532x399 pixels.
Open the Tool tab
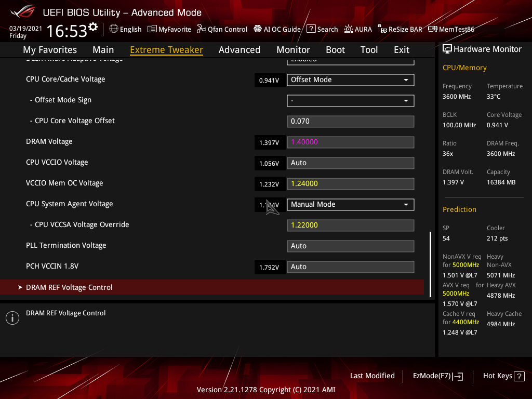coord(369,50)
